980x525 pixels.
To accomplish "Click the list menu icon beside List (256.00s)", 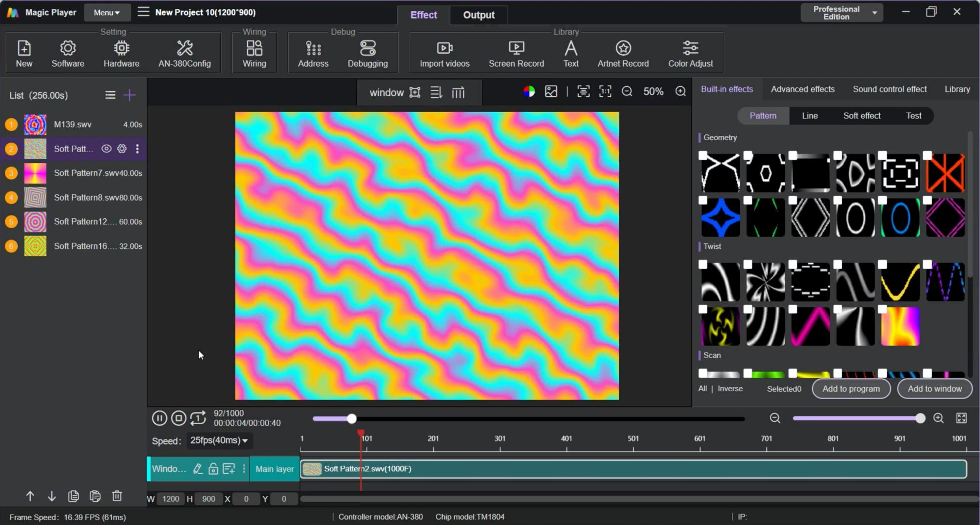I will 110,95.
